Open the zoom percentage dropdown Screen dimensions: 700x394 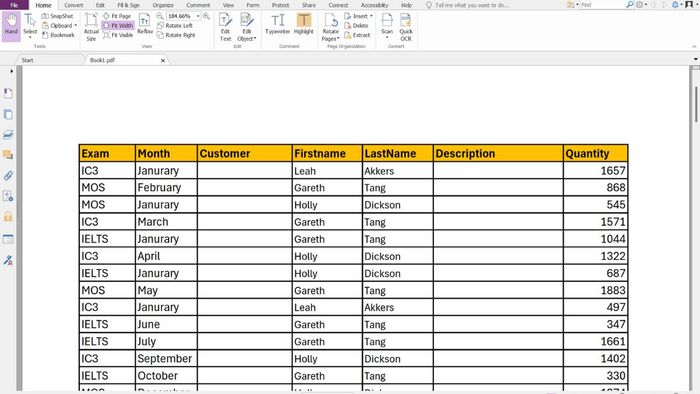point(198,16)
